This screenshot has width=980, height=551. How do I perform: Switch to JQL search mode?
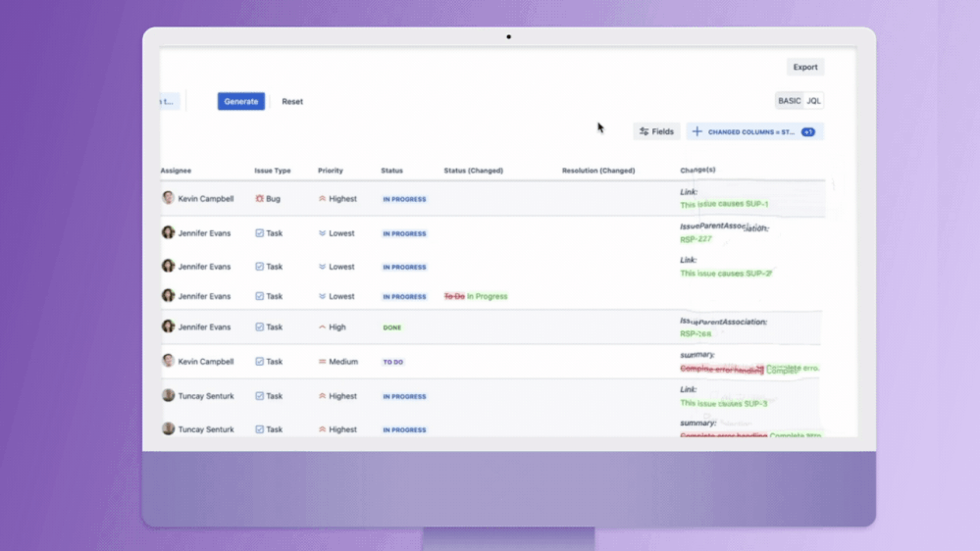pyautogui.click(x=813, y=101)
